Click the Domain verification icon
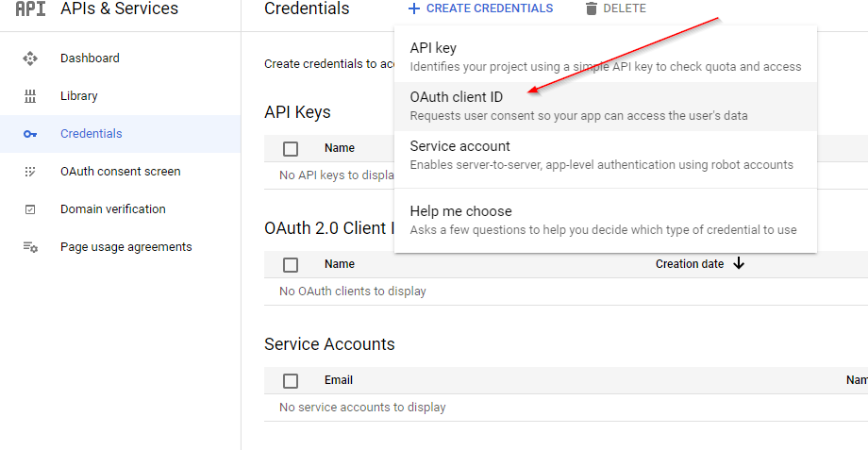 [30, 209]
